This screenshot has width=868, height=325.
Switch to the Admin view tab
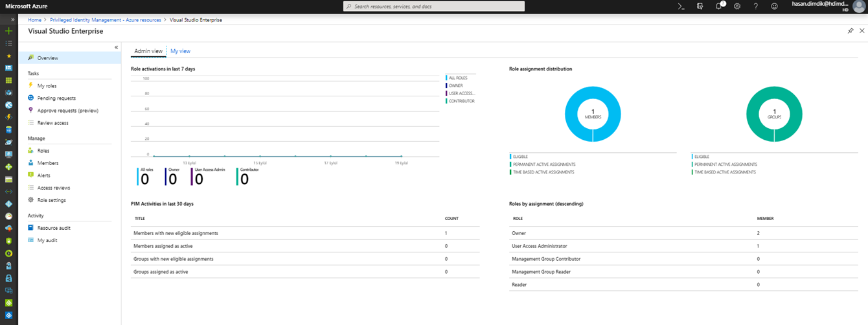coord(148,50)
